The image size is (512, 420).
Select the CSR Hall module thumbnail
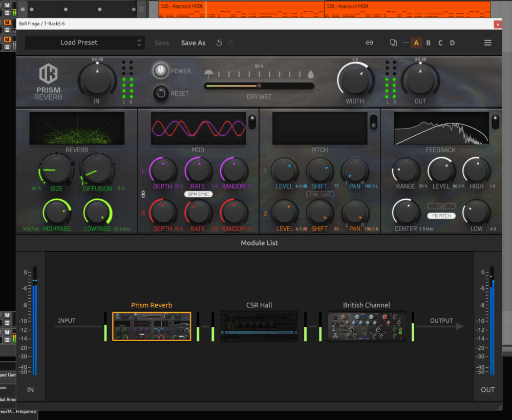[x=259, y=326]
